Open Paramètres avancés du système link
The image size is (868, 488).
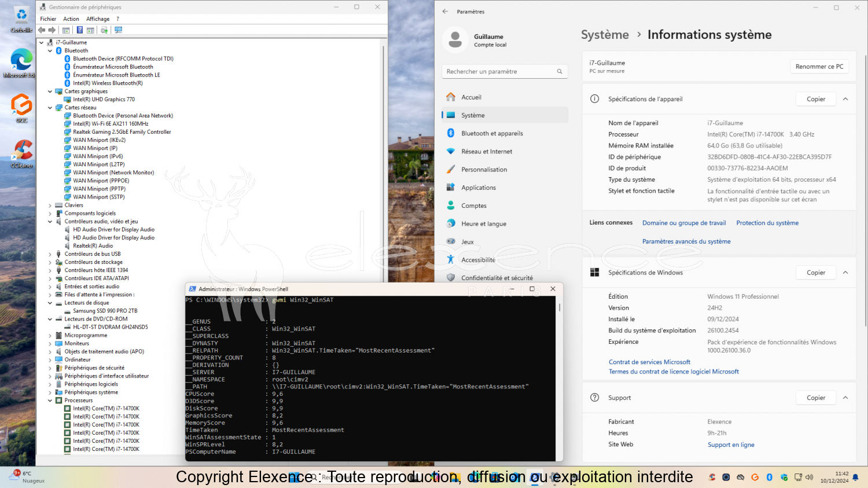pos(686,241)
